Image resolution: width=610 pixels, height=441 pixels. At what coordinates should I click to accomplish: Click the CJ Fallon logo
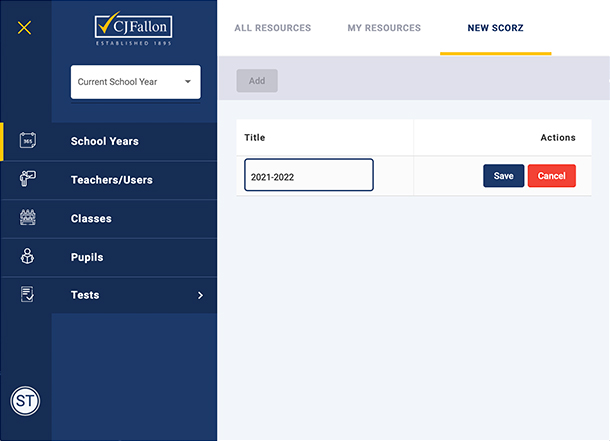tap(135, 29)
